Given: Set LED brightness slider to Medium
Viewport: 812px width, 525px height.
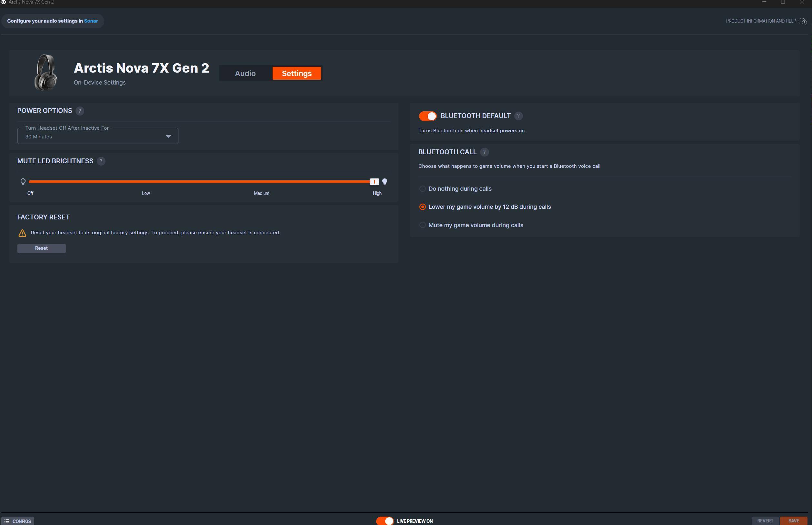Looking at the screenshot, I should (x=261, y=182).
